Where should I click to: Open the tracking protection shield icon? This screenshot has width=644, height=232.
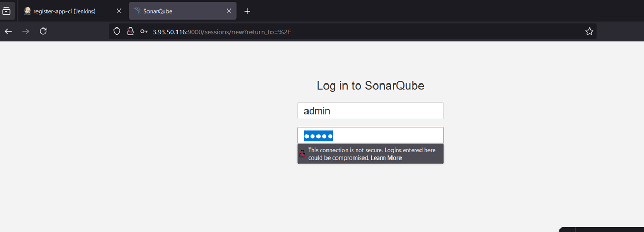[117, 31]
